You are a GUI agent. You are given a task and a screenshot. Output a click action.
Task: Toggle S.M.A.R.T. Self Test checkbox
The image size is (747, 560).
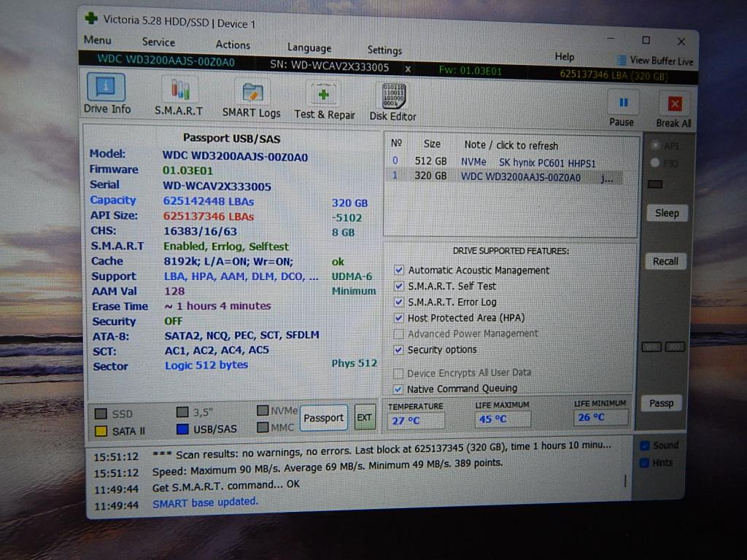tap(399, 286)
